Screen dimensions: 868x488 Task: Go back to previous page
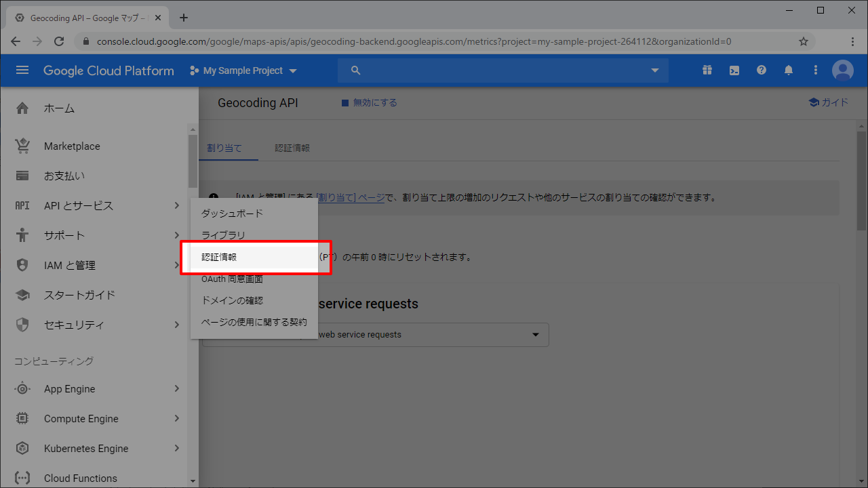point(16,41)
